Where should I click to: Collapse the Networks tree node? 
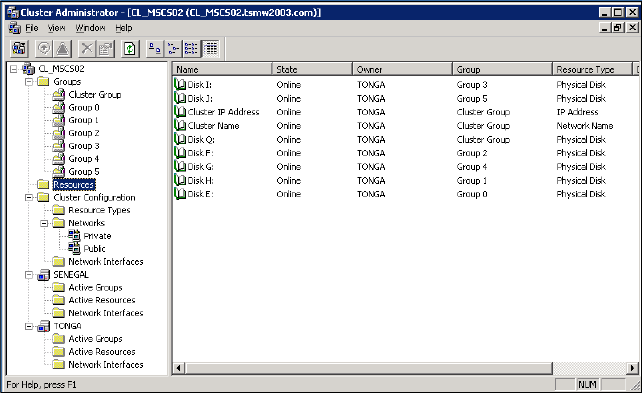[44, 223]
